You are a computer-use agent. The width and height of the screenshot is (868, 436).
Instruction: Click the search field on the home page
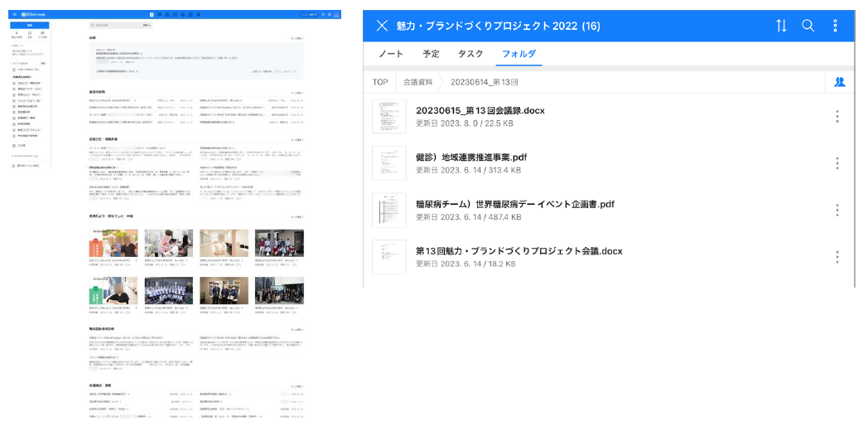tap(116, 26)
